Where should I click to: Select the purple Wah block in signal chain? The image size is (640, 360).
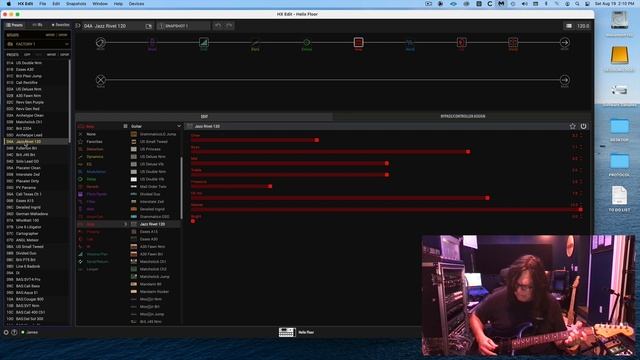(152, 42)
